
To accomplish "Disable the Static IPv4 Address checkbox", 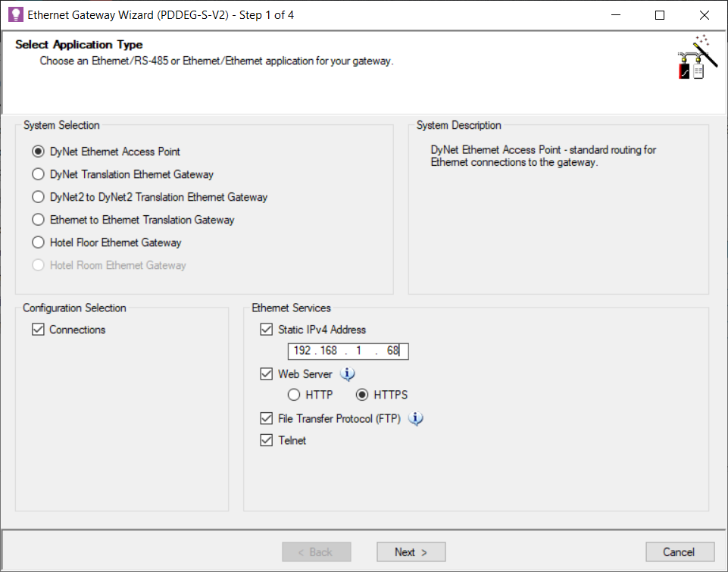I will [x=266, y=330].
